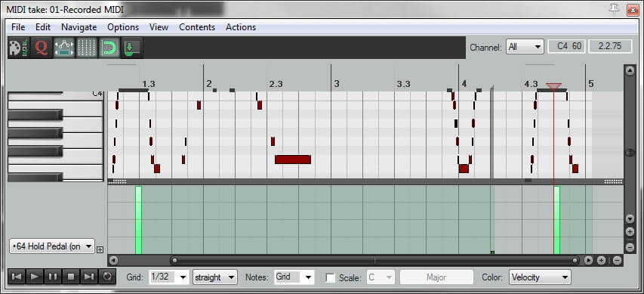Click the go to start transport button
Image resolution: width=644 pixels, height=294 pixels.
(x=17, y=277)
